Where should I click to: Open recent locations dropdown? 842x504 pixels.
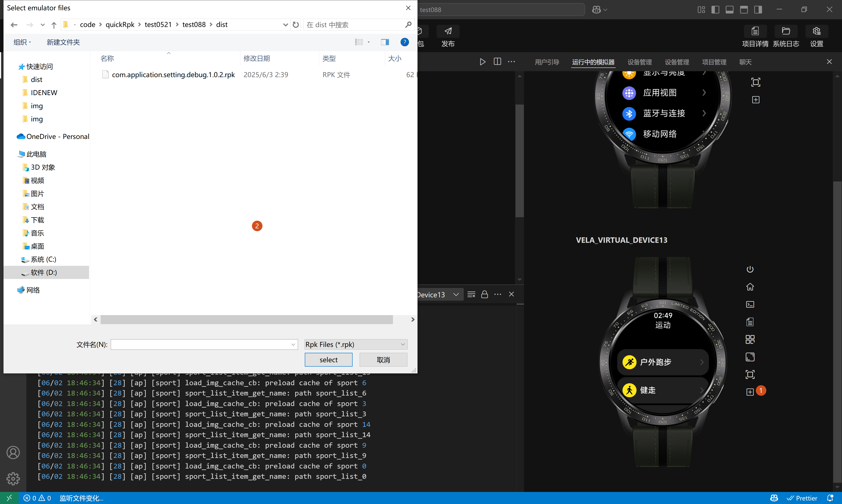tap(43, 25)
